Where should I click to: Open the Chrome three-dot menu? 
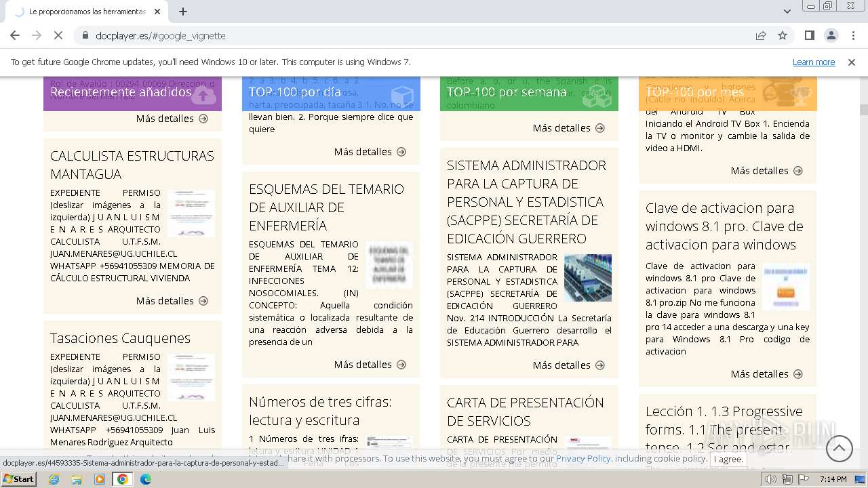852,35
